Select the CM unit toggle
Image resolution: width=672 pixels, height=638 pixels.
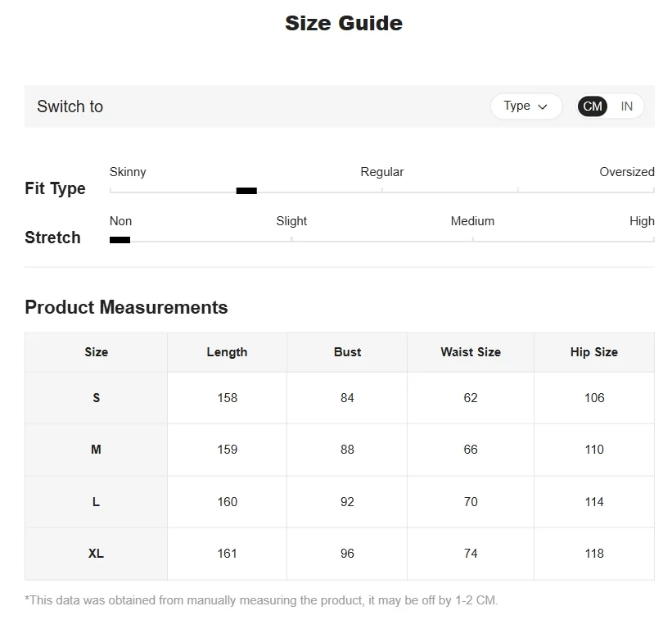[593, 106]
